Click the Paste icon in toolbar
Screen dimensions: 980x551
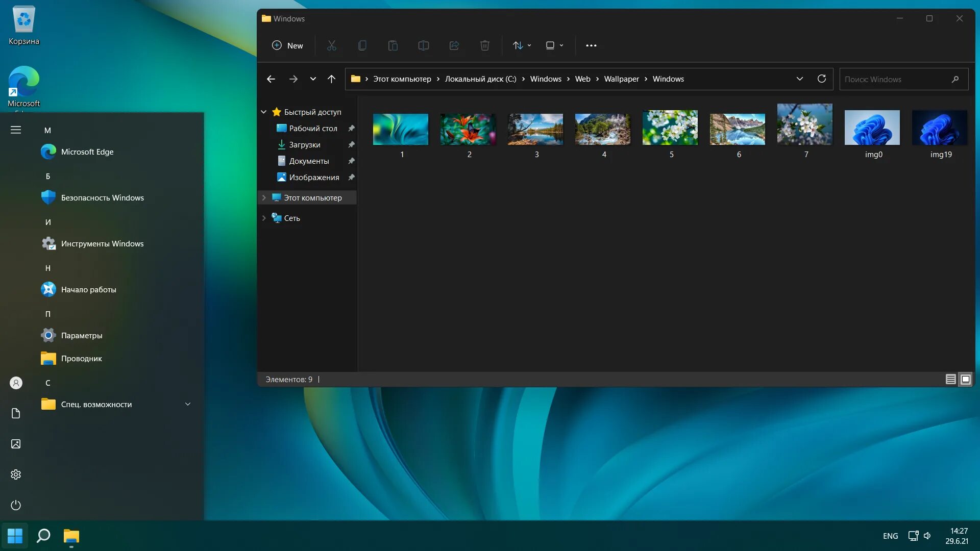click(393, 45)
